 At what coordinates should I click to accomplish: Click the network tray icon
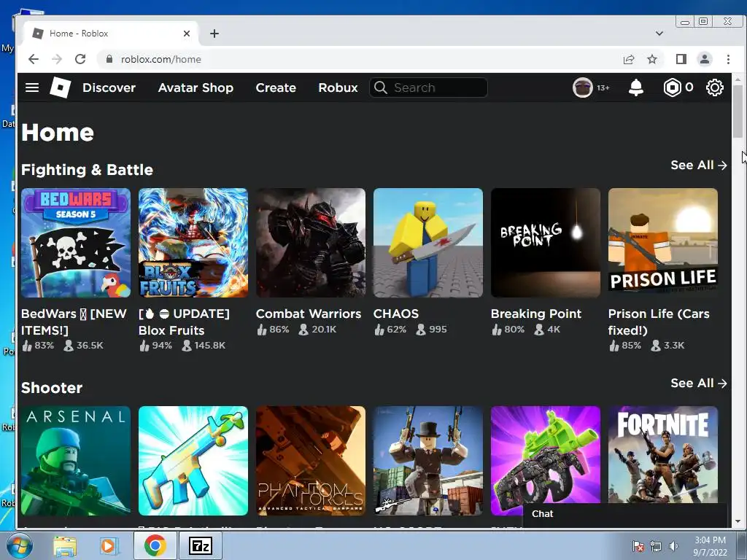click(656, 546)
